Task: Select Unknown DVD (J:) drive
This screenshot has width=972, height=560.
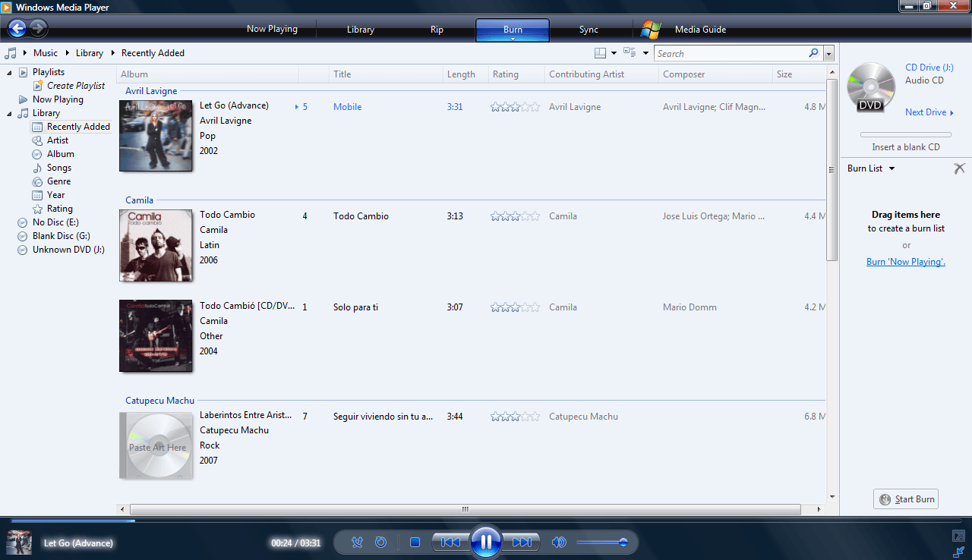Action: 68,250
